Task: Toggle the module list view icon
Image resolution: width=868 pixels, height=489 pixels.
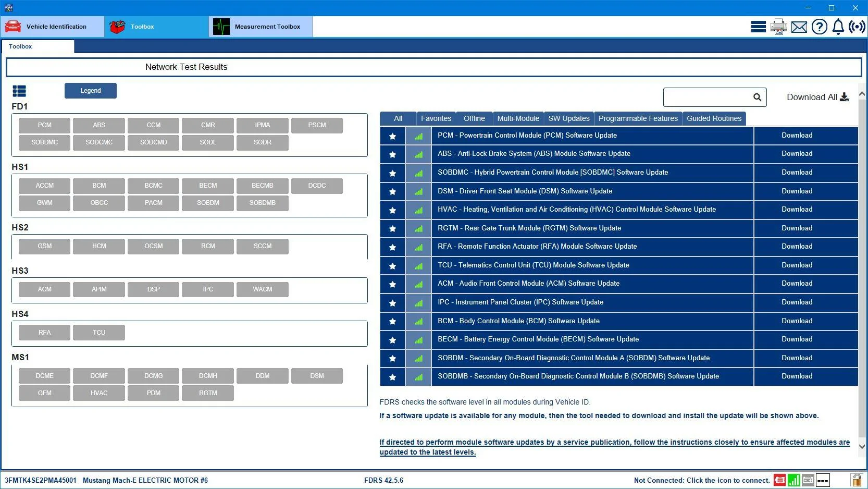Action: (x=19, y=91)
